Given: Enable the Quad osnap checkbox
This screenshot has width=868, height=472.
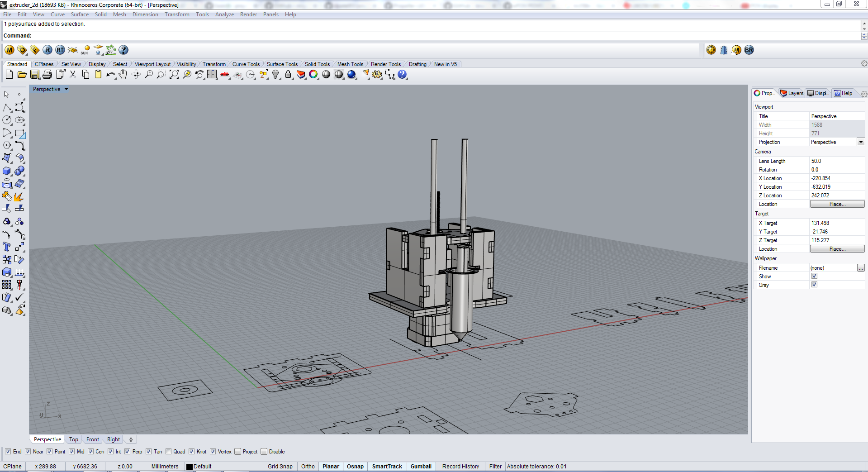Looking at the screenshot, I should pyautogui.click(x=168, y=452).
